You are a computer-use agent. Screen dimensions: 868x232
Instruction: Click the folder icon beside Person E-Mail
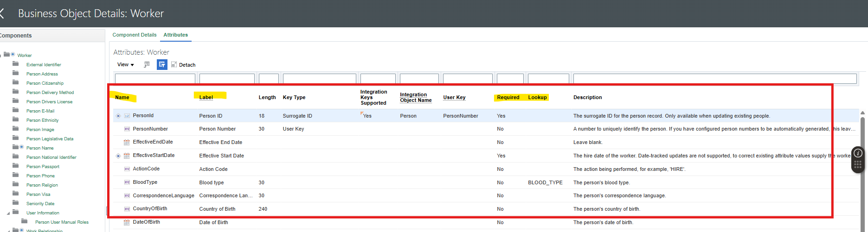pos(16,110)
